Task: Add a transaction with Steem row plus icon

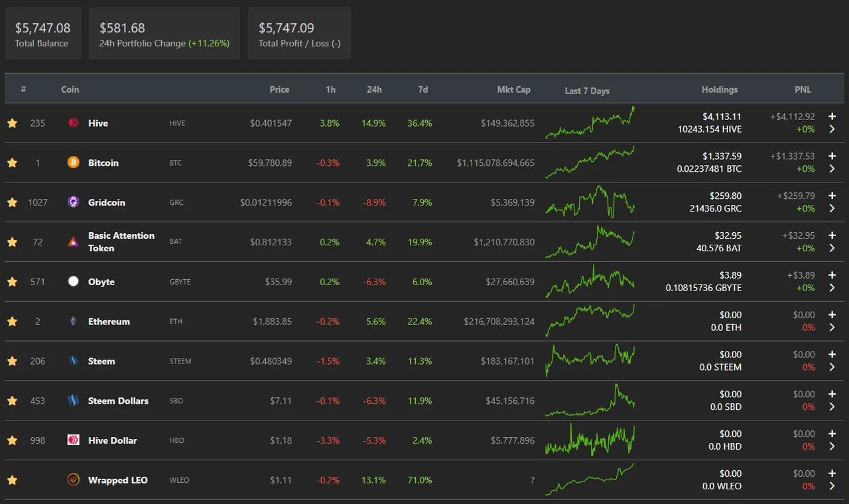Action: pyautogui.click(x=832, y=354)
